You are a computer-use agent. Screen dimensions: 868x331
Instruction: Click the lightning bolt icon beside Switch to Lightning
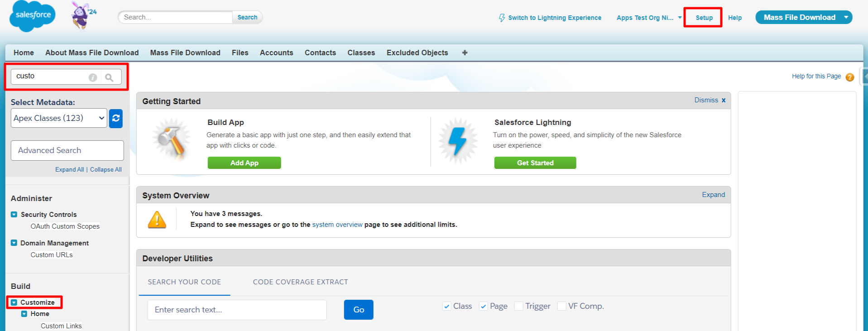(x=502, y=18)
